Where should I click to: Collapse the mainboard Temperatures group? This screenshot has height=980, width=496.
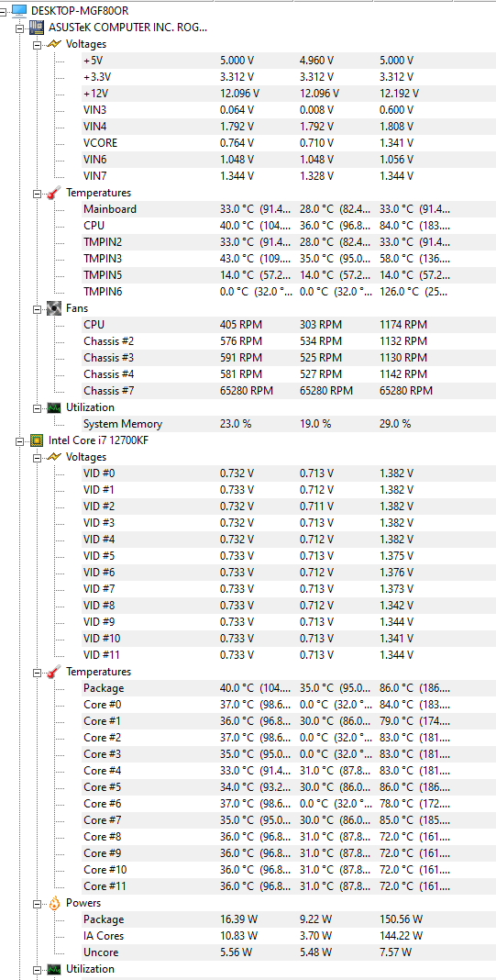(37, 193)
